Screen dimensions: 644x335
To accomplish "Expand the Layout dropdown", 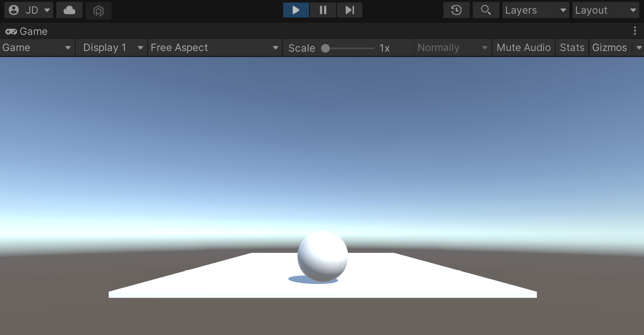I will 606,10.
